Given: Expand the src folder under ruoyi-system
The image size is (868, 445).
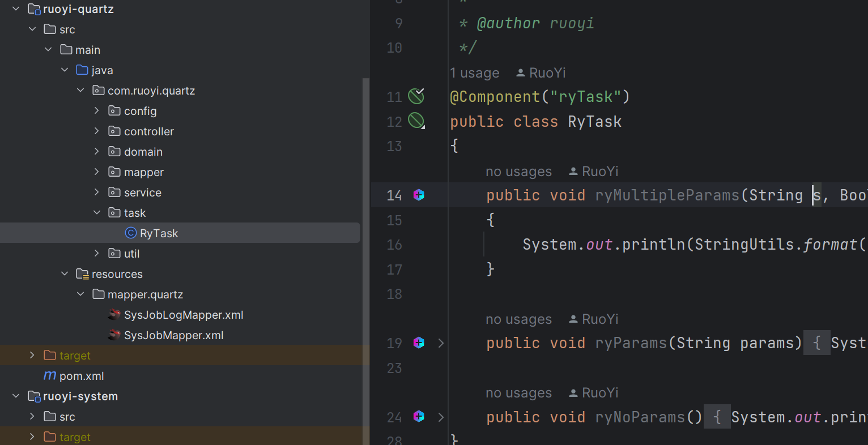Looking at the screenshot, I should click(32, 416).
